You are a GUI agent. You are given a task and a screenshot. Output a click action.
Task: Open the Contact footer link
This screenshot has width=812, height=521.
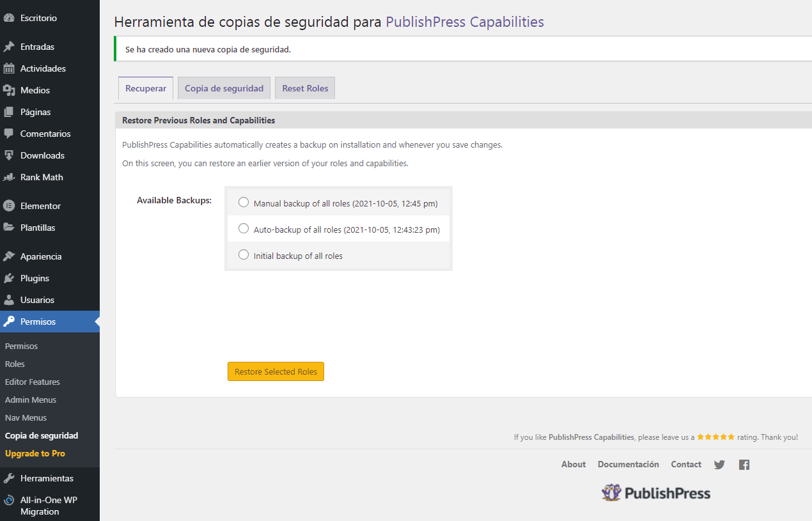click(x=686, y=464)
